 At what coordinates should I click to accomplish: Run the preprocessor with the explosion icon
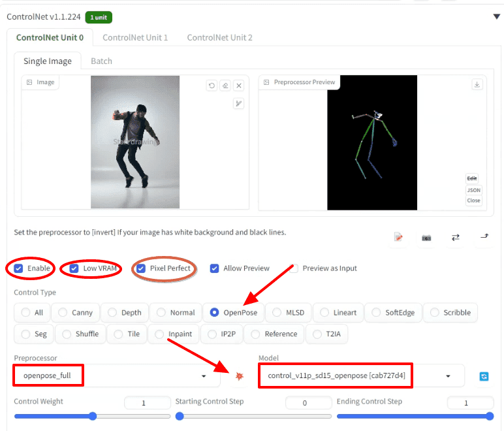point(240,376)
